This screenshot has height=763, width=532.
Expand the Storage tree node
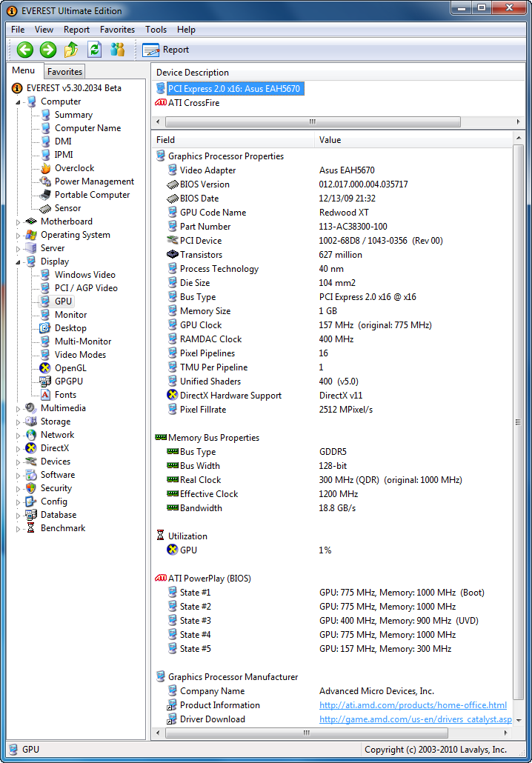point(18,422)
